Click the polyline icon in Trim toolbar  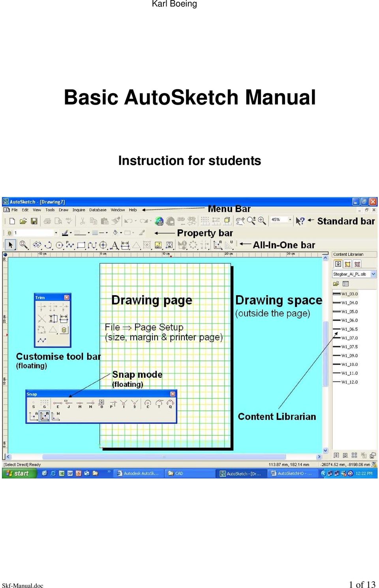pos(42,340)
